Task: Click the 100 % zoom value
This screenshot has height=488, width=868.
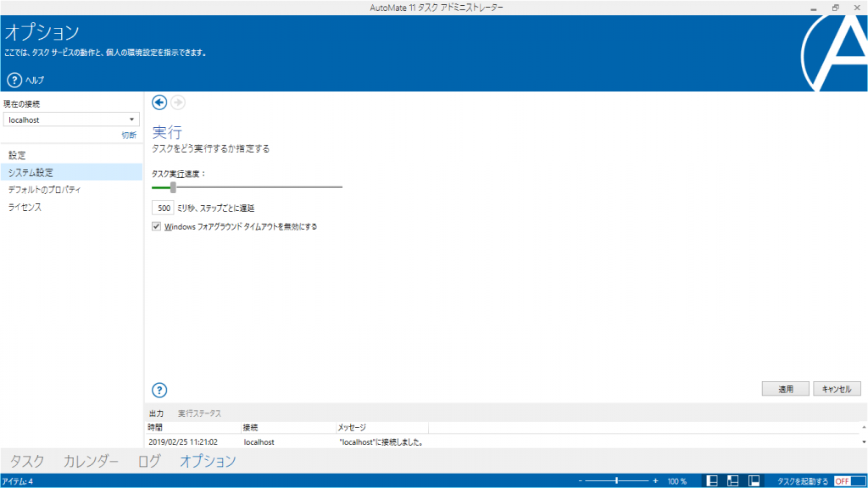Action: pos(676,481)
